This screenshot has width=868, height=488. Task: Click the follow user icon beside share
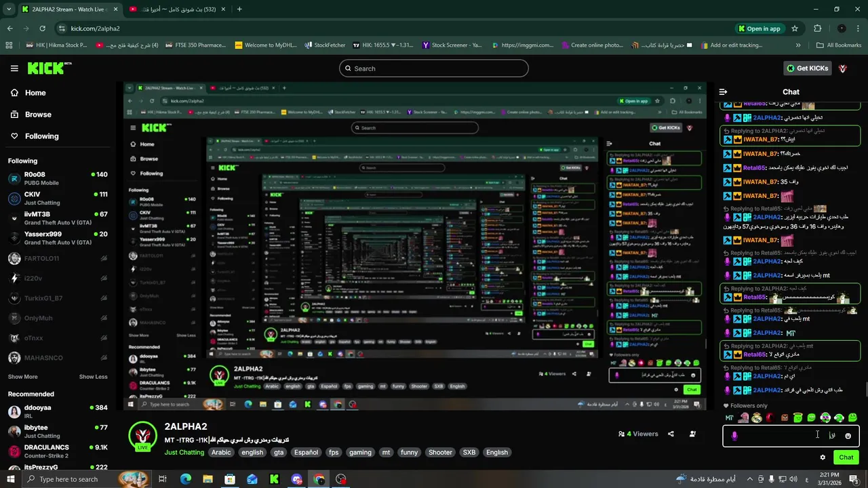point(692,434)
